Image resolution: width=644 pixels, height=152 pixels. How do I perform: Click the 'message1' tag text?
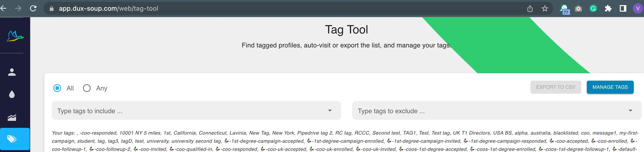pos(604,133)
